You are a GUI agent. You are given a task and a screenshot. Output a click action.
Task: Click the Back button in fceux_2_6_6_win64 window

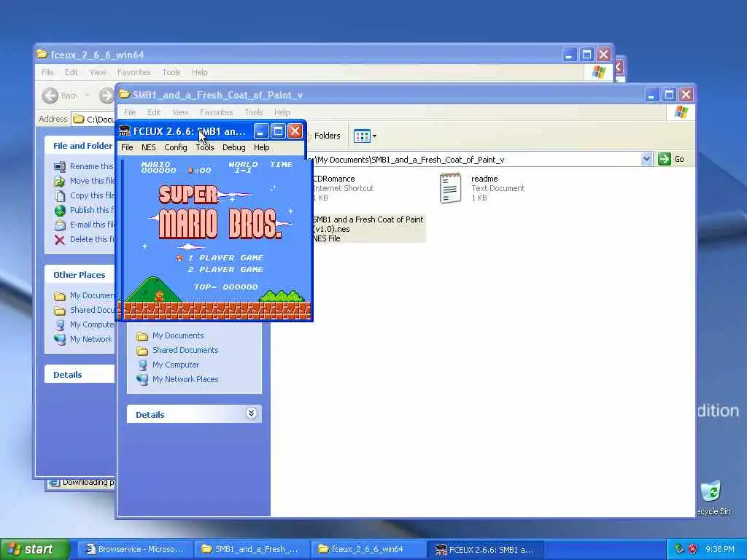[60, 96]
